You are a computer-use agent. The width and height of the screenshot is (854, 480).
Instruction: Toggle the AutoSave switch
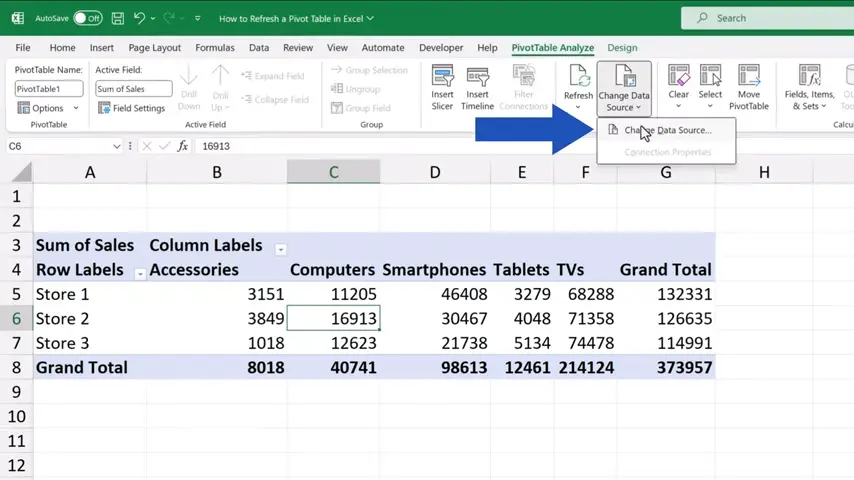(87, 18)
